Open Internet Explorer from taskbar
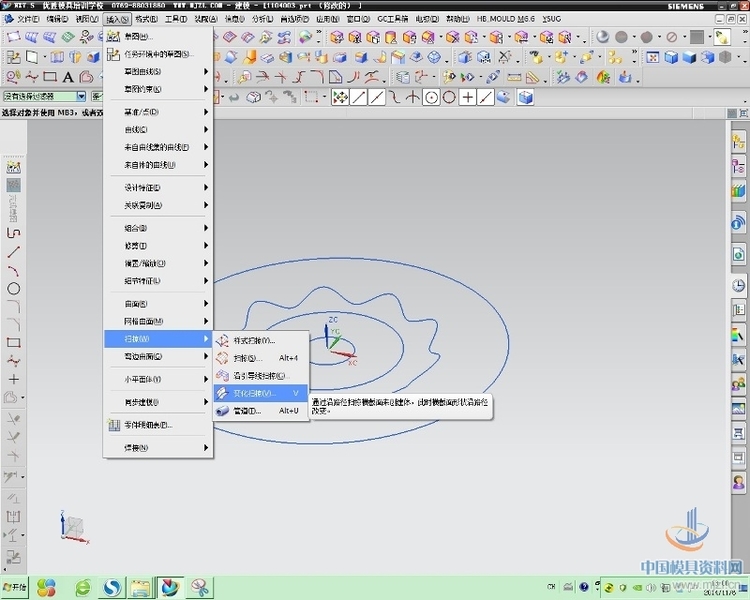The image size is (750, 600). tap(83, 588)
